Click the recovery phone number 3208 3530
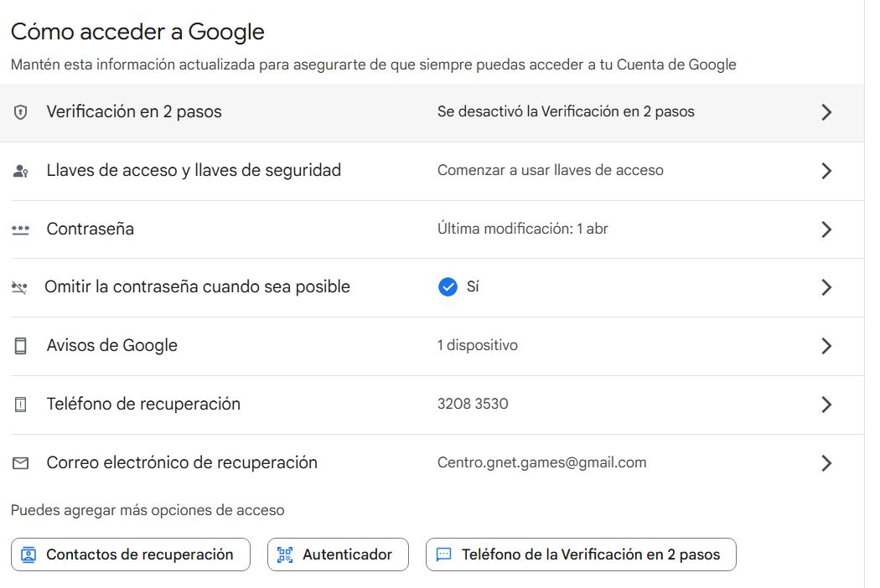 [473, 404]
